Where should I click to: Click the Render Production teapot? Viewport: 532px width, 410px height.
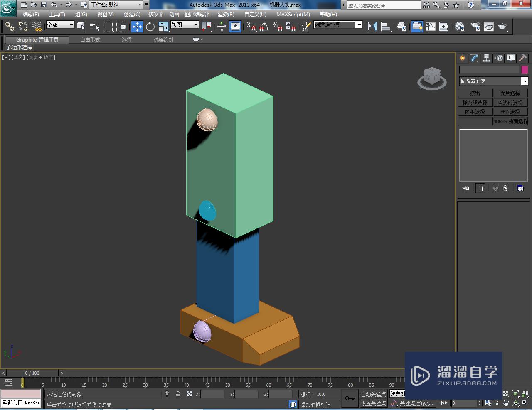click(x=502, y=27)
